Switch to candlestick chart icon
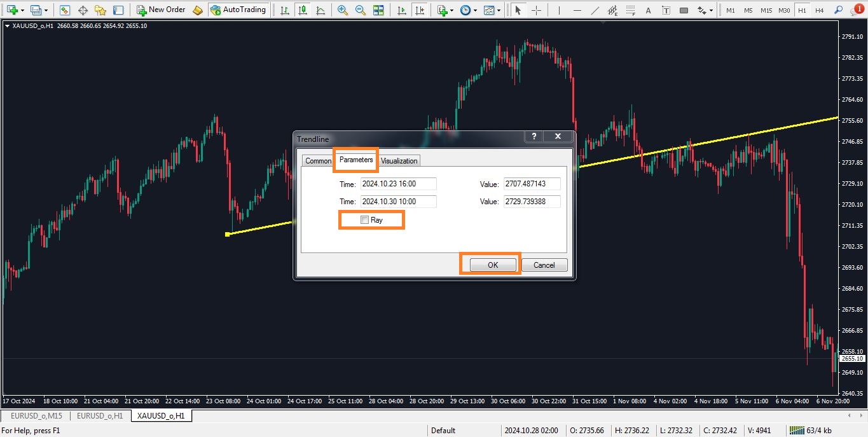This screenshot has width=868, height=437. [x=303, y=10]
